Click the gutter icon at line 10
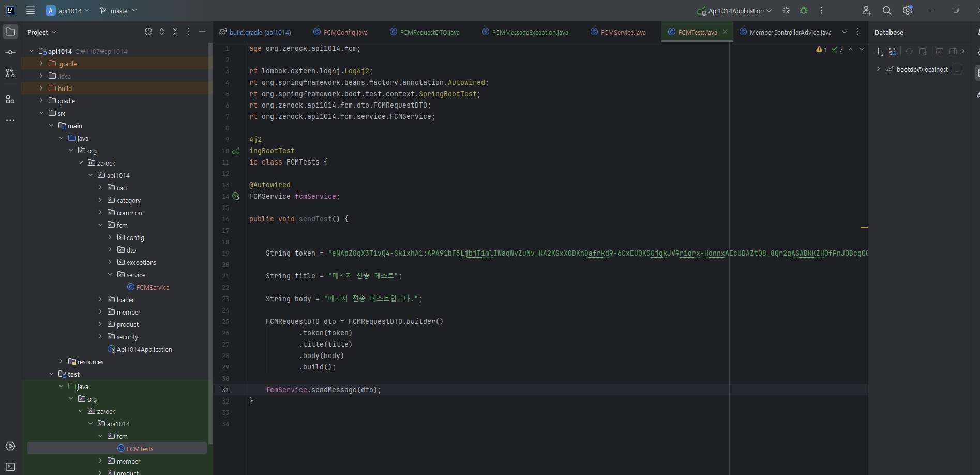The height and width of the screenshot is (475, 980). point(236,151)
